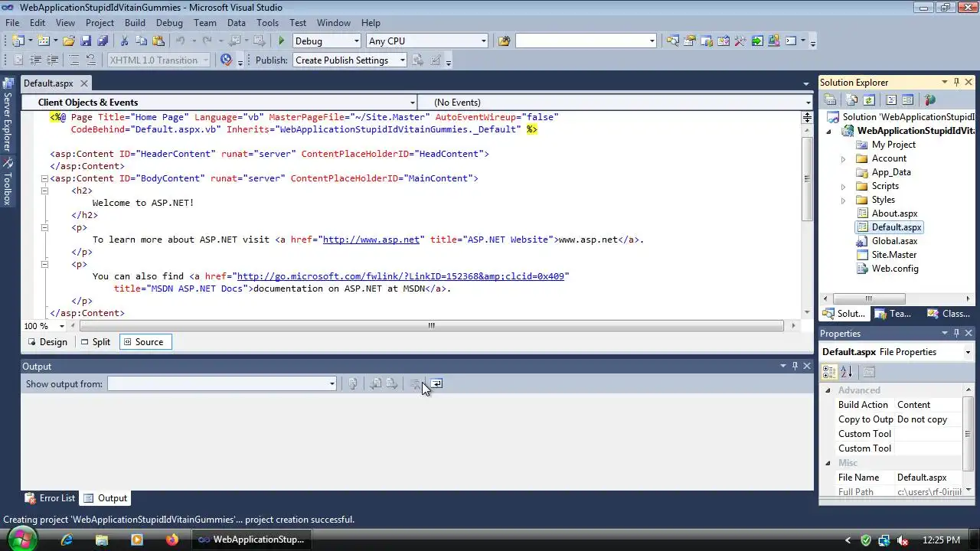Open the Tools menu
The image size is (980, 551).
point(267,23)
